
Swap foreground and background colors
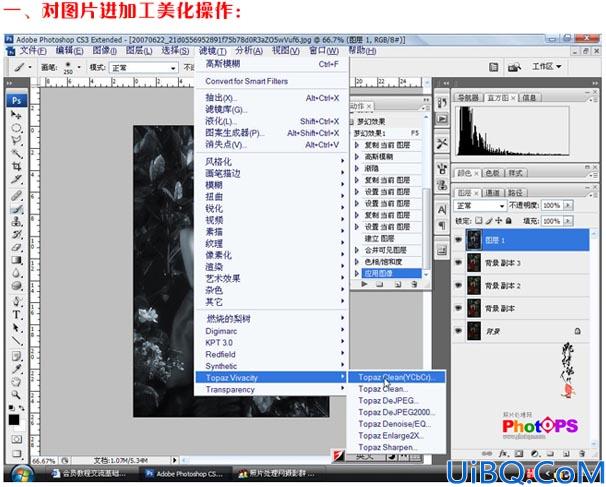(x=21, y=408)
